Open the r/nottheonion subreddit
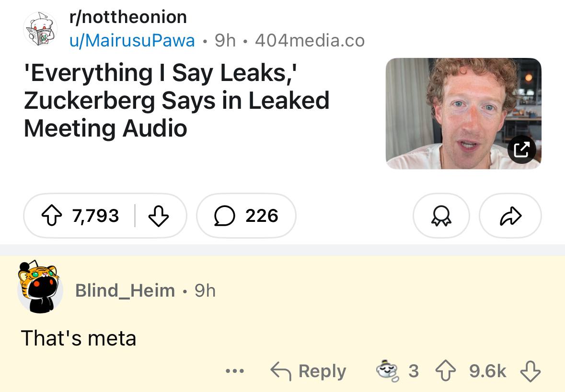The image size is (565, 392). 128,17
